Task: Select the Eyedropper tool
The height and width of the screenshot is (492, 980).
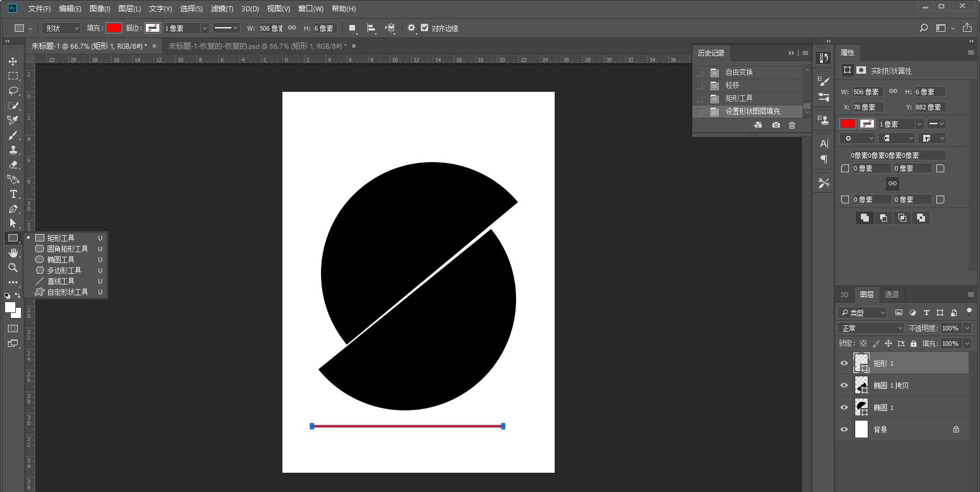Action: pyautogui.click(x=12, y=120)
